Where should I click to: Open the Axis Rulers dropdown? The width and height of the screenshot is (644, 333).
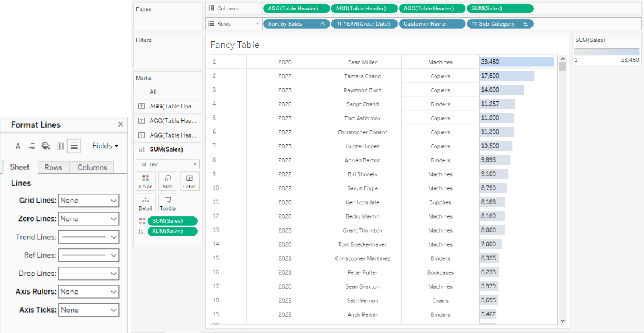click(x=89, y=292)
